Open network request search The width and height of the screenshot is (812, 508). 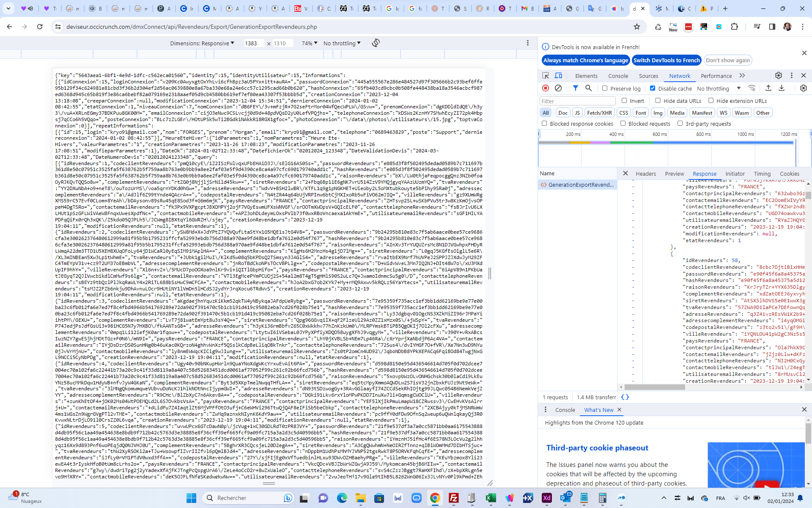coord(589,88)
